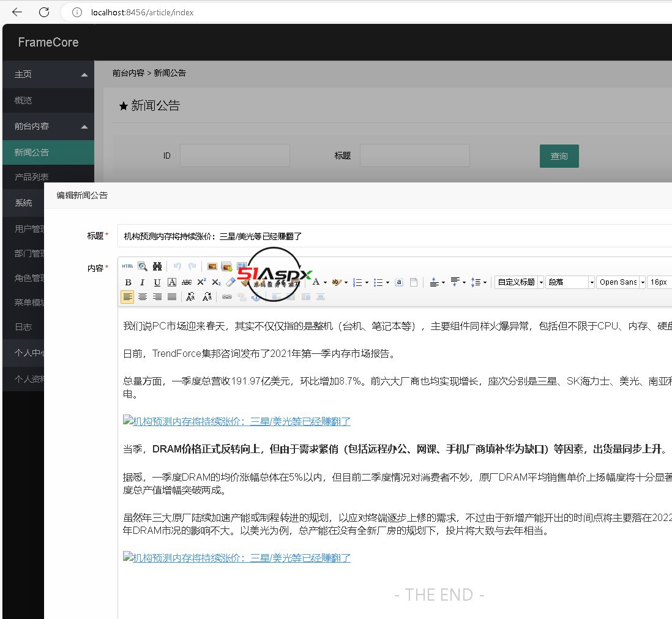Screen dimensions: 672x619
Task: Click paragraph starting 日前，TrendForce
Action: (x=259, y=354)
